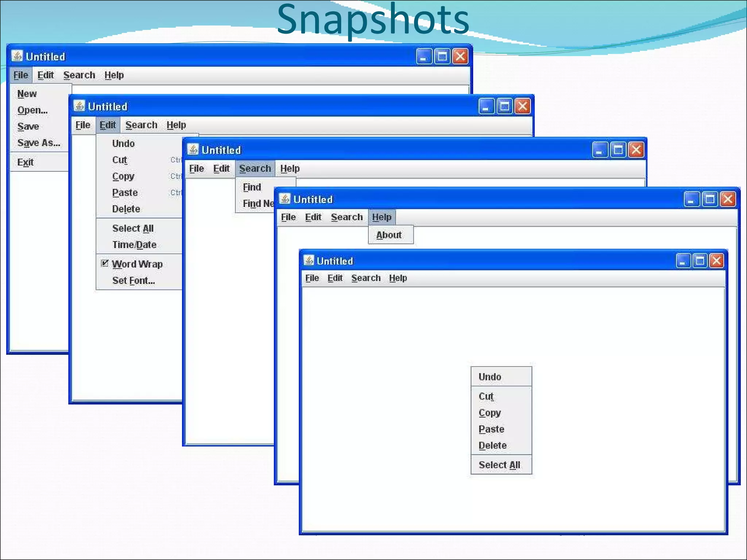This screenshot has width=747, height=560.
Task: Click Help in the frontmost window's menu bar
Action: pos(398,278)
